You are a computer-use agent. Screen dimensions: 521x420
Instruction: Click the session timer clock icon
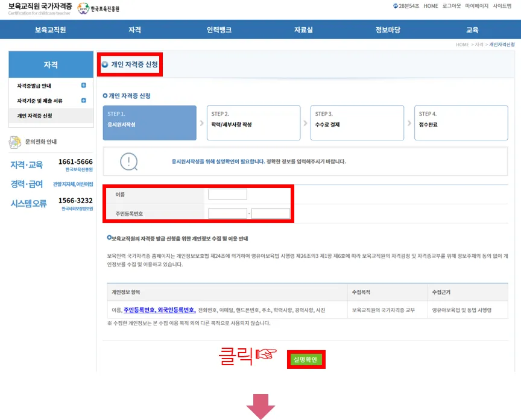click(x=395, y=6)
